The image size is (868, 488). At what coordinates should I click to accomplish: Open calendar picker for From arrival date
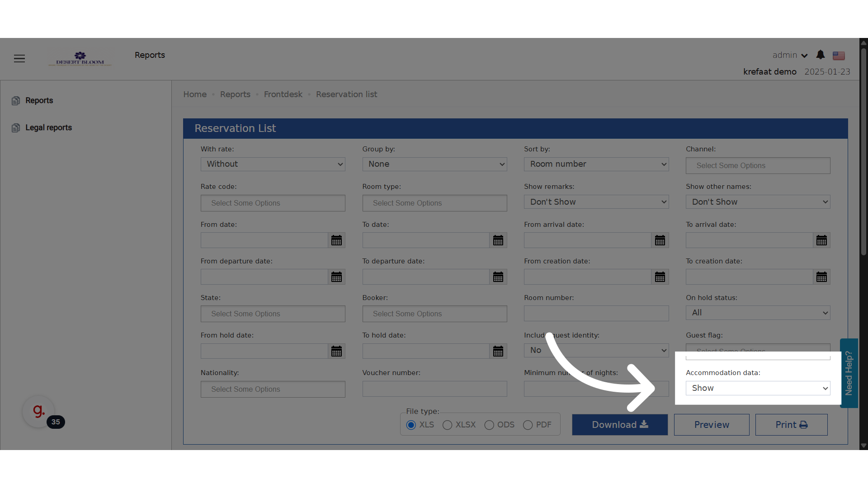tap(660, 240)
